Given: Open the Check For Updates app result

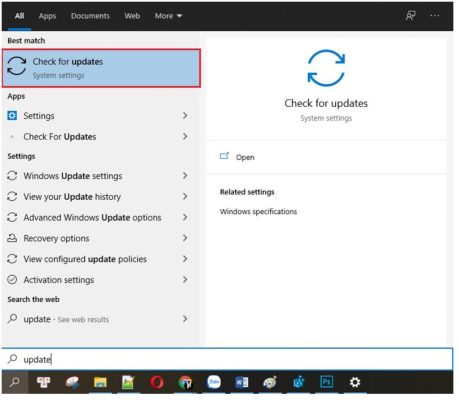Looking at the screenshot, I should pos(99,137).
